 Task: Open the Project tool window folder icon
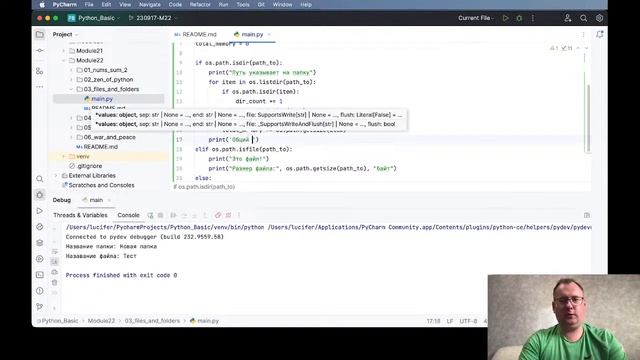point(40,35)
